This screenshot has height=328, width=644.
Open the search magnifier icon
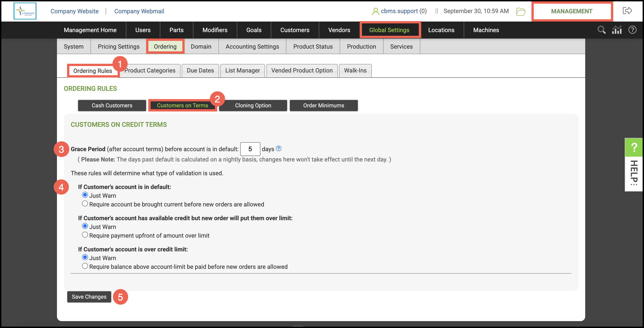tap(601, 30)
